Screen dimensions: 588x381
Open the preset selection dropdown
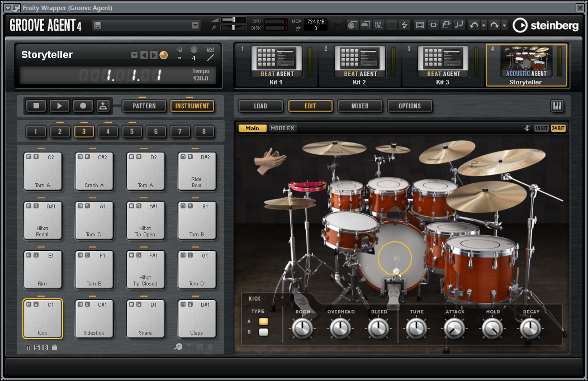click(x=195, y=25)
